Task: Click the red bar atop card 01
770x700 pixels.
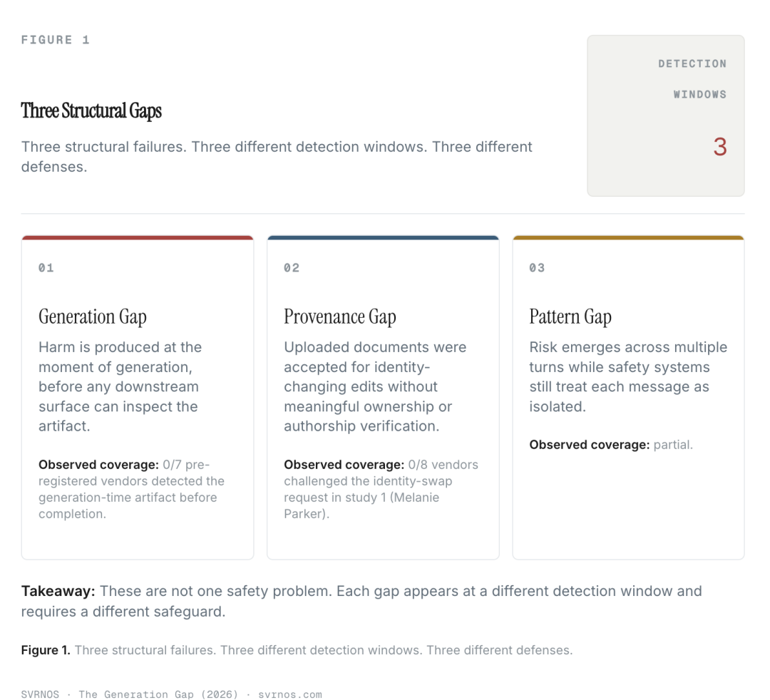Action: pyautogui.click(x=138, y=237)
